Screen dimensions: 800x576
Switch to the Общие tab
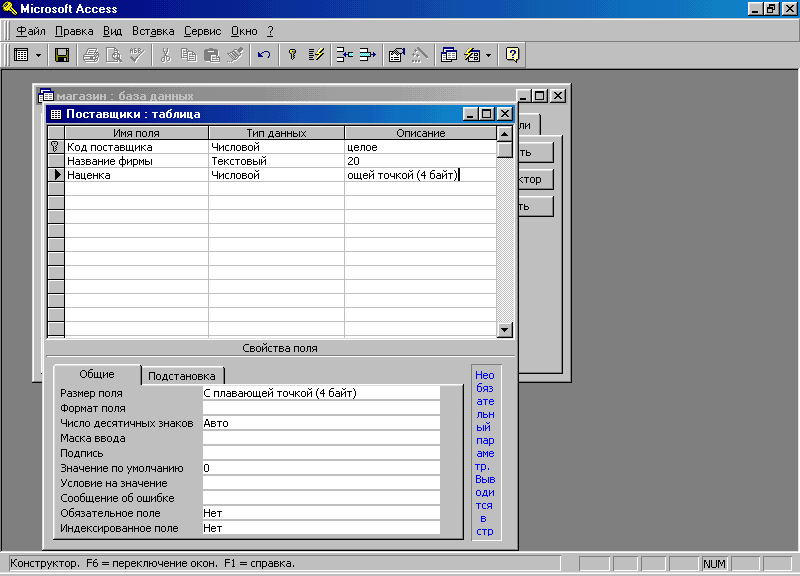click(97, 374)
